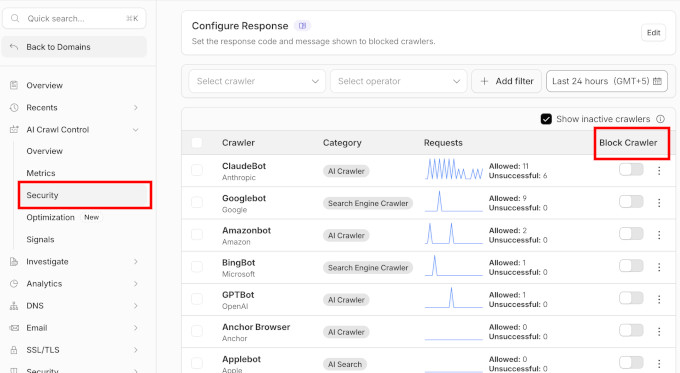Open three-dot menu for Googlebot
This screenshot has width=680, height=373.
point(659,203)
